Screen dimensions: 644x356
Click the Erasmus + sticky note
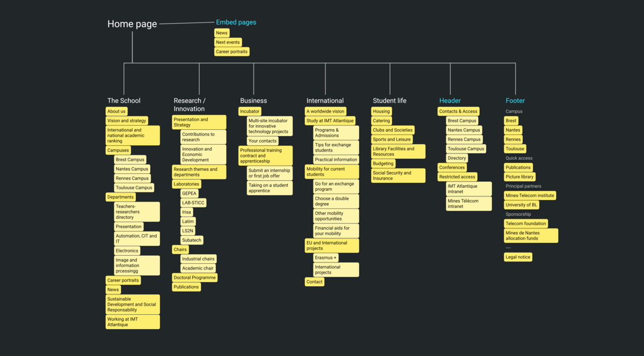(326, 257)
